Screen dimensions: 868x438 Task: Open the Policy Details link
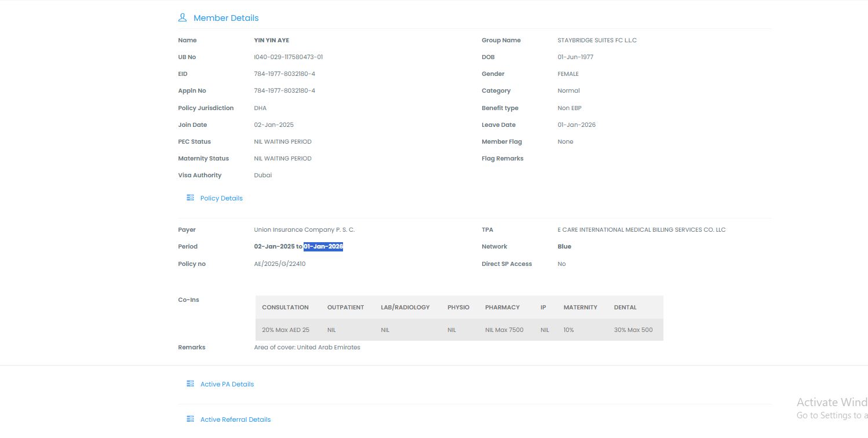[221, 198]
